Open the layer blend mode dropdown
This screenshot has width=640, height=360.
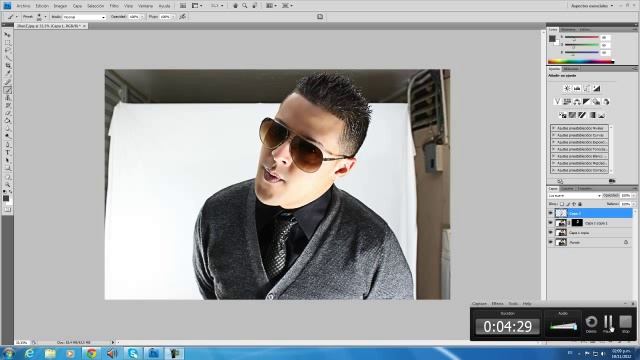point(575,196)
